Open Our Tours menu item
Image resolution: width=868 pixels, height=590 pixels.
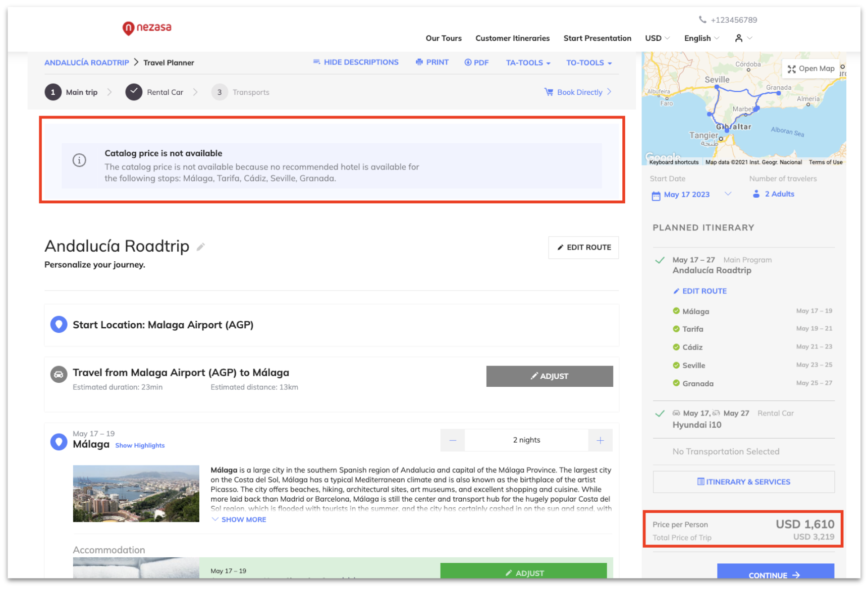click(x=444, y=38)
